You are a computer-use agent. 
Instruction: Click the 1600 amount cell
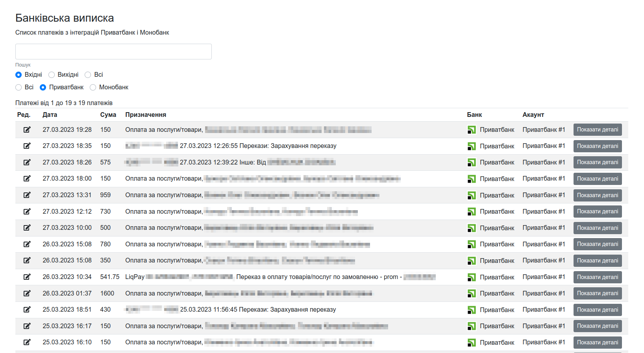click(107, 293)
